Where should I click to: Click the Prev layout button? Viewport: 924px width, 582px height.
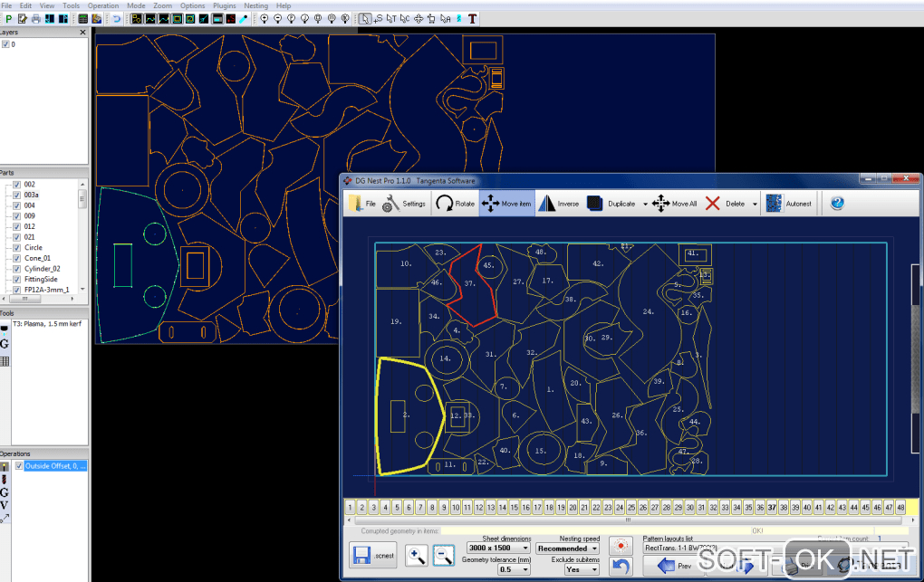[x=674, y=566]
